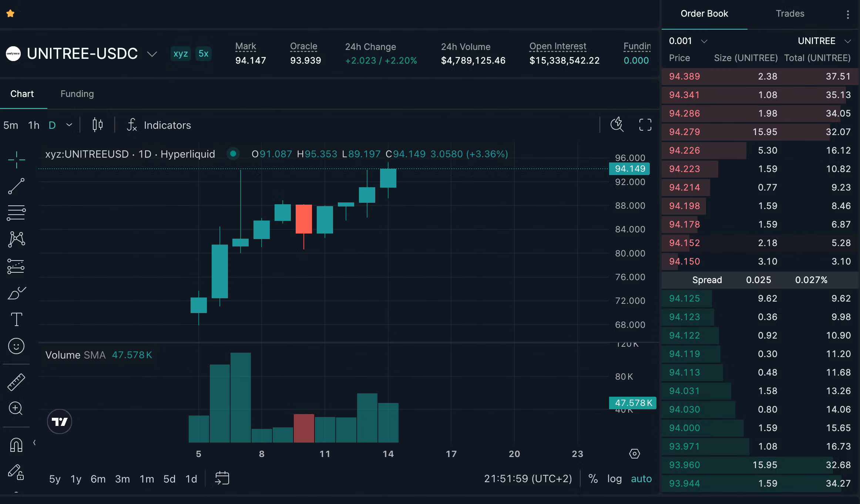
Task: Open chart settings gear icon
Action: point(634,454)
